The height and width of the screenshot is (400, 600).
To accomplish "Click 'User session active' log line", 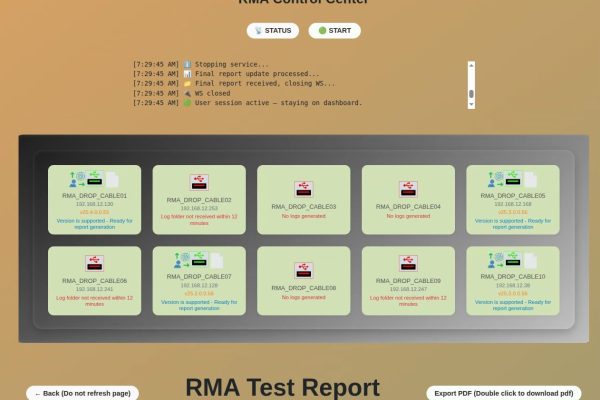I will pyautogui.click(x=247, y=103).
